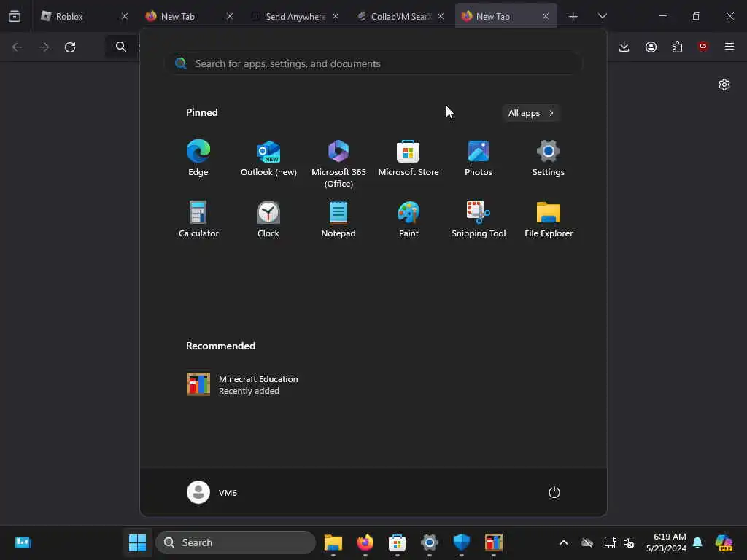
Task: Open the Snipping Tool
Action: [479, 219]
